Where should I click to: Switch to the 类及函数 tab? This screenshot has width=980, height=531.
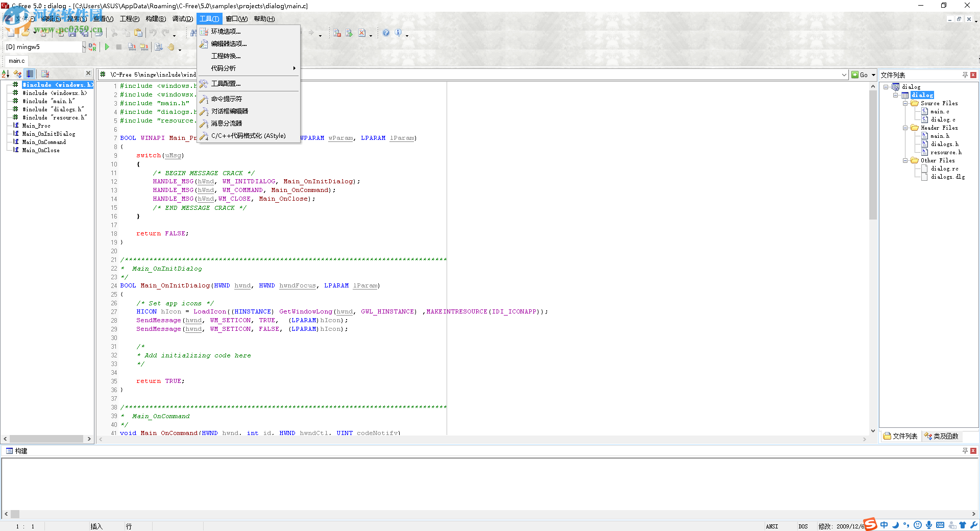[942, 436]
